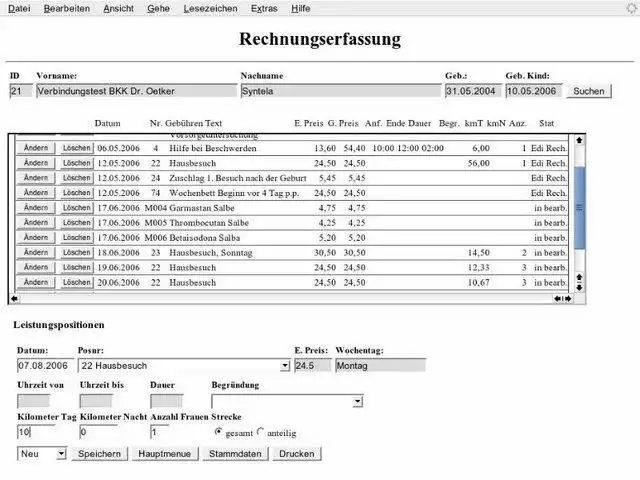Open the Extras menu
Image resolution: width=640 pixels, height=480 pixels.
264,8
